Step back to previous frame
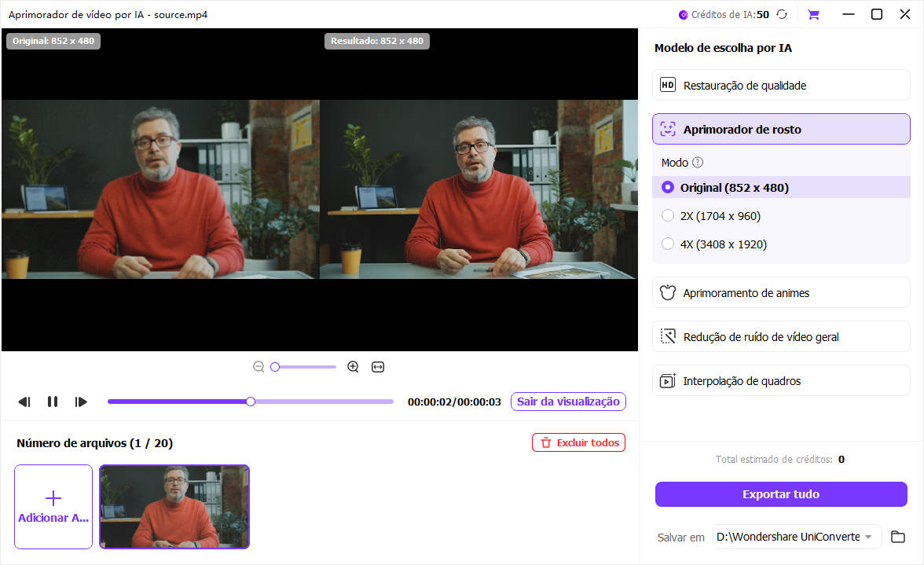 click(x=24, y=402)
